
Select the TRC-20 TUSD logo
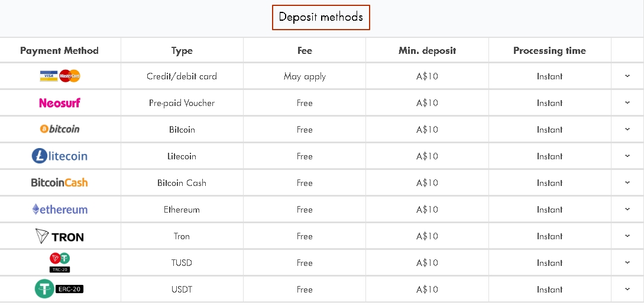tap(60, 263)
